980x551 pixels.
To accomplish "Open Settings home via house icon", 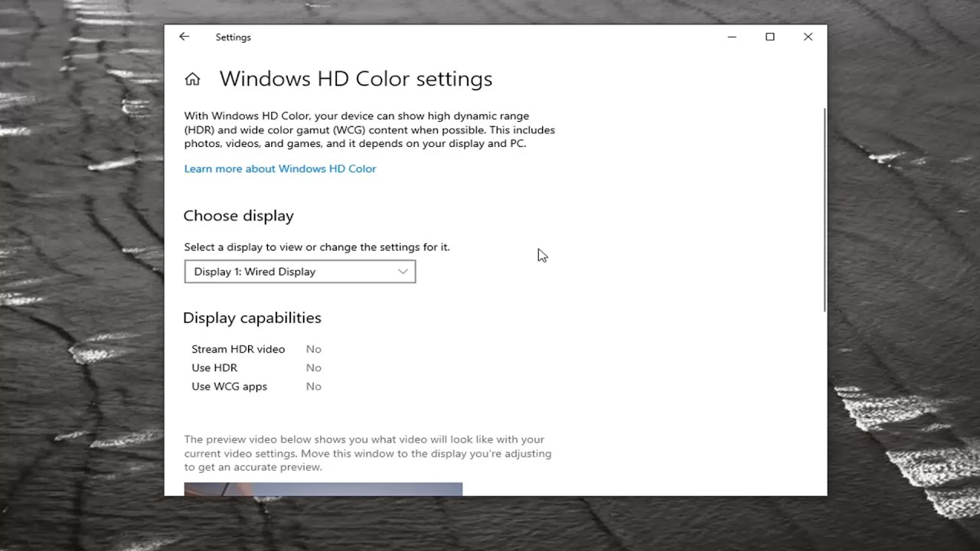I will click(x=192, y=79).
